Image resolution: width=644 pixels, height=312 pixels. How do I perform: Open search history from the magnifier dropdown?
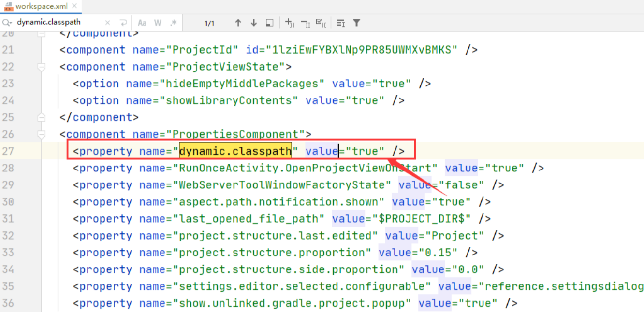pyautogui.click(x=8, y=22)
